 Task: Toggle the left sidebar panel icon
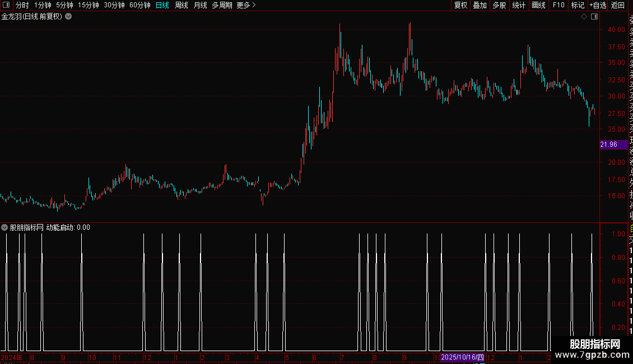(x=6, y=5)
